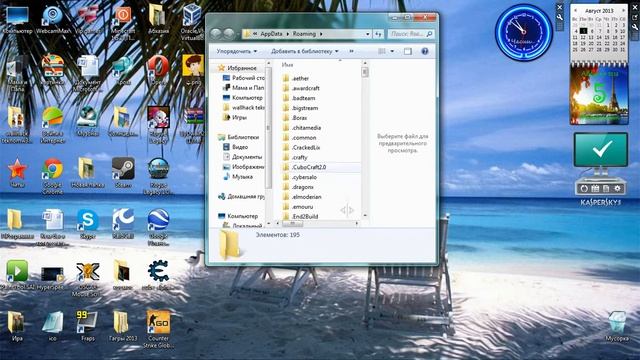The image size is (640, 360).
Task: Click Roaming in the address bar
Action: click(304, 34)
